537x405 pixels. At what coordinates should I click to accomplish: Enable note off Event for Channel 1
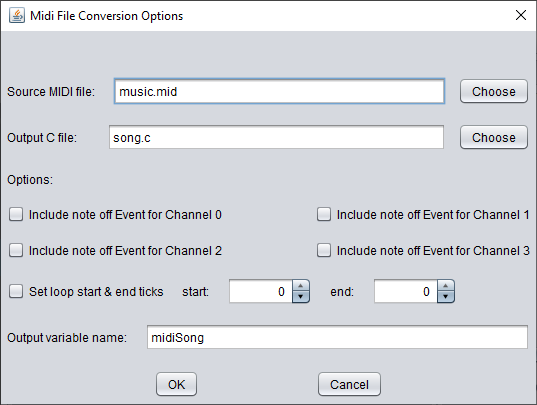click(x=324, y=215)
